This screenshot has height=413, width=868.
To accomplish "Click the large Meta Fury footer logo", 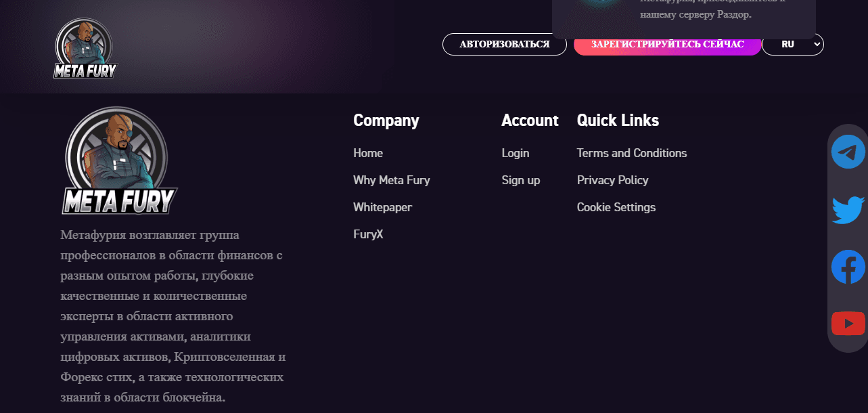I will pyautogui.click(x=120, y=161).
